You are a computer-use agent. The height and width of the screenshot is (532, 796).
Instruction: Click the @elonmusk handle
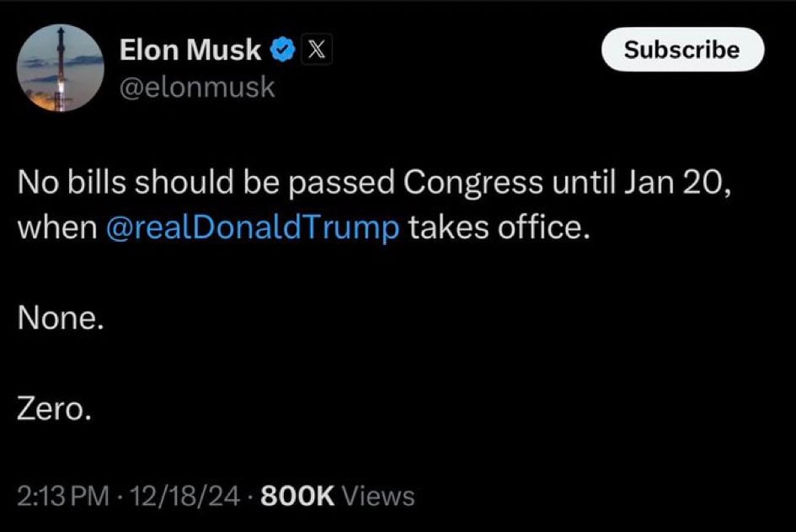click(x=198, y=87)
